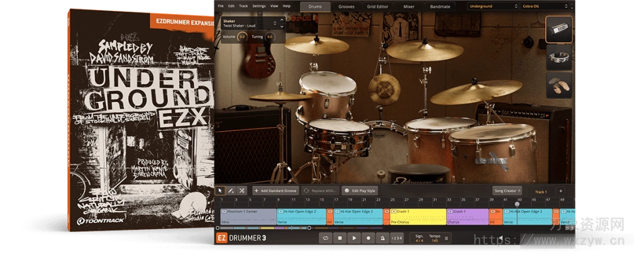This screenshot has width=644, height=262.
Task: Open the Twist Shaker instrument dropdown
Action: coord(253,23)
